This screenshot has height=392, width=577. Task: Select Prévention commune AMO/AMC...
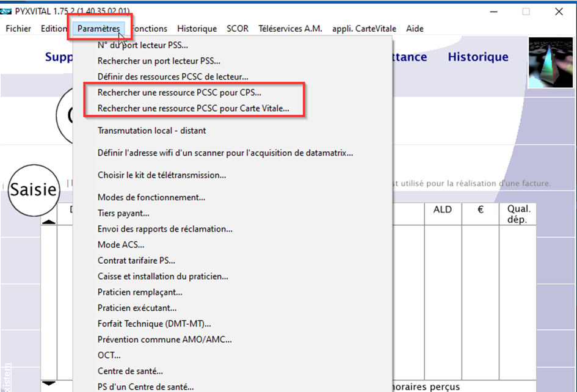pyautogui.click(x=233, y=340)
